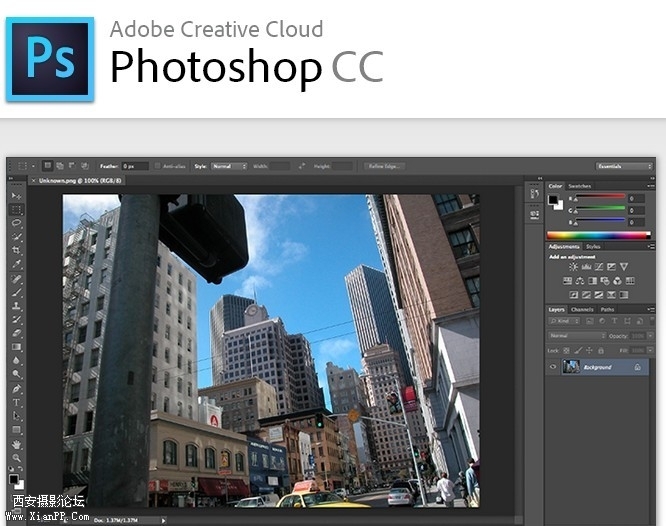Hide the Background layer with eye icon

pyautogui.click(x=553, y=367)
